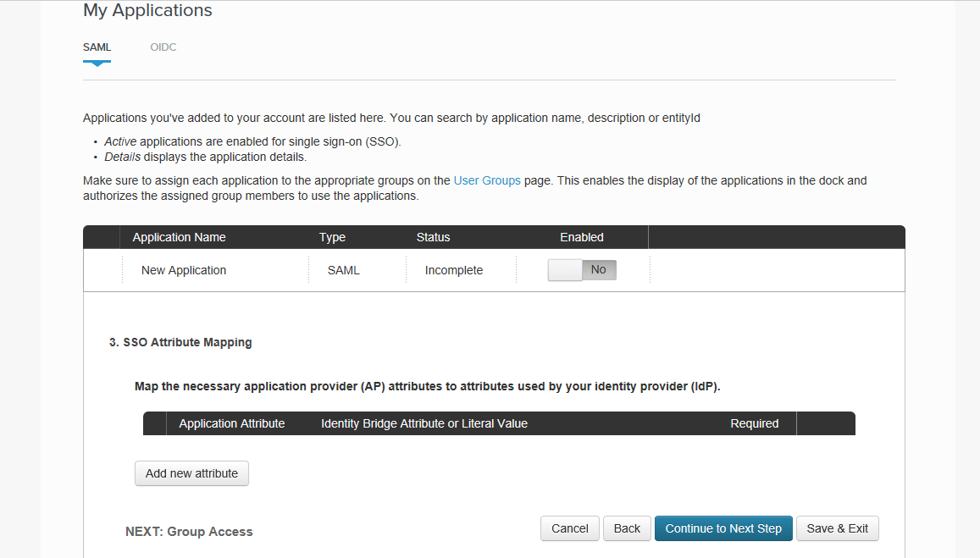Viewport: 980px width, 558px height.
Task: Click the Enabled column header
Action: click(582, 237)
